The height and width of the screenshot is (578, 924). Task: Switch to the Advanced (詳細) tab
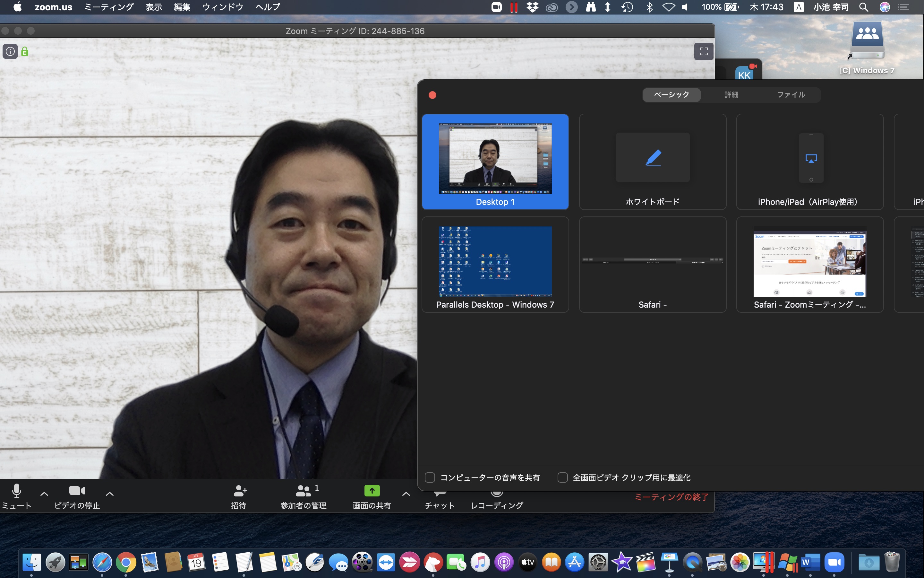[x=731, y=94]
